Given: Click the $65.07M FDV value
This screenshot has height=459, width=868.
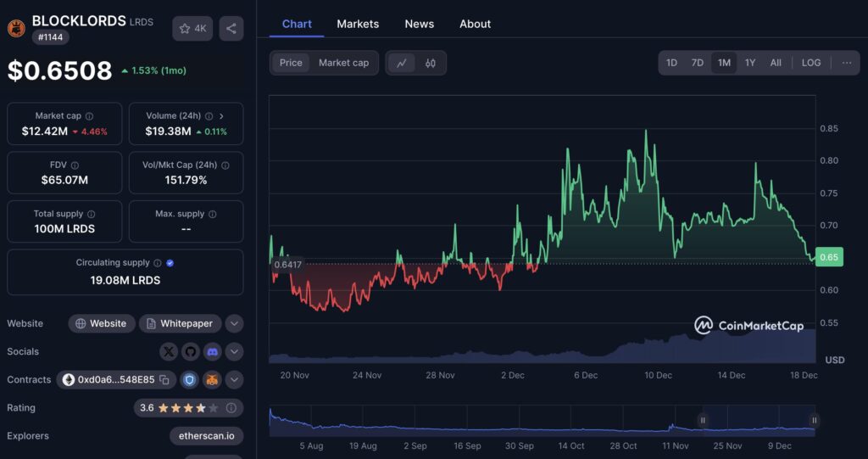Looking at the screenshot, I should [64, 180].
